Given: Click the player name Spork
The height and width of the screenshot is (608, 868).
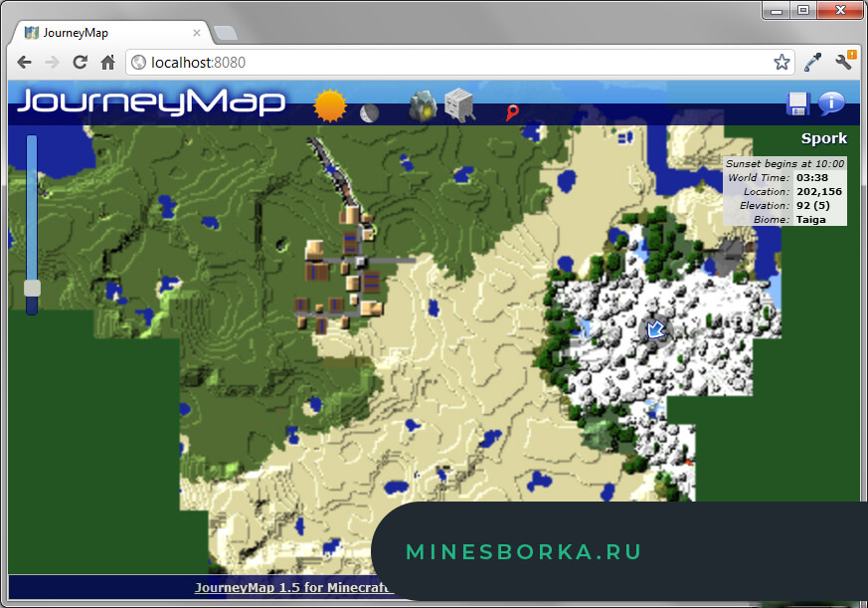Looking at the screenshot, I should (823, 138).
